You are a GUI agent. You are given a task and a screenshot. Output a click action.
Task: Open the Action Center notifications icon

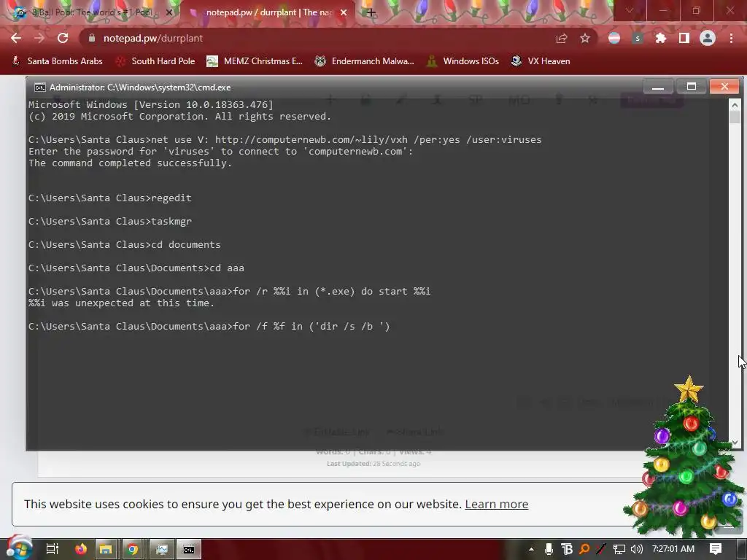[x=716, y=549]
